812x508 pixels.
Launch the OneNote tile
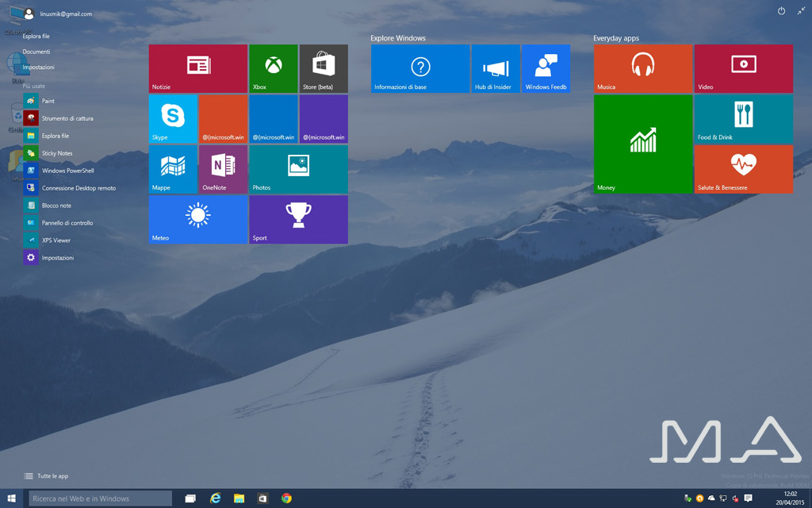point(223,169)
